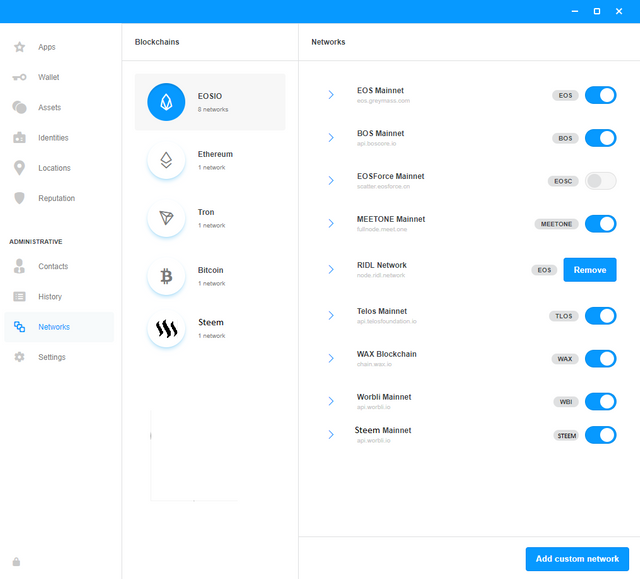Image resolution: width=640 pixels, height=579 pixels.
Task: Expand the Worbli Mainnet chevron
Action: (331, 401)
